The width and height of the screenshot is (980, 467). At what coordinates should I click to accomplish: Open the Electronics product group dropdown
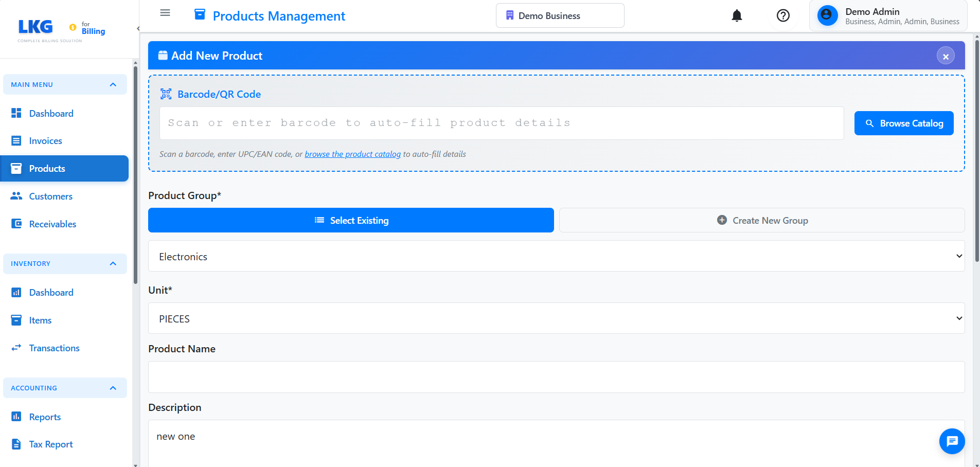[x=556, y=256]
